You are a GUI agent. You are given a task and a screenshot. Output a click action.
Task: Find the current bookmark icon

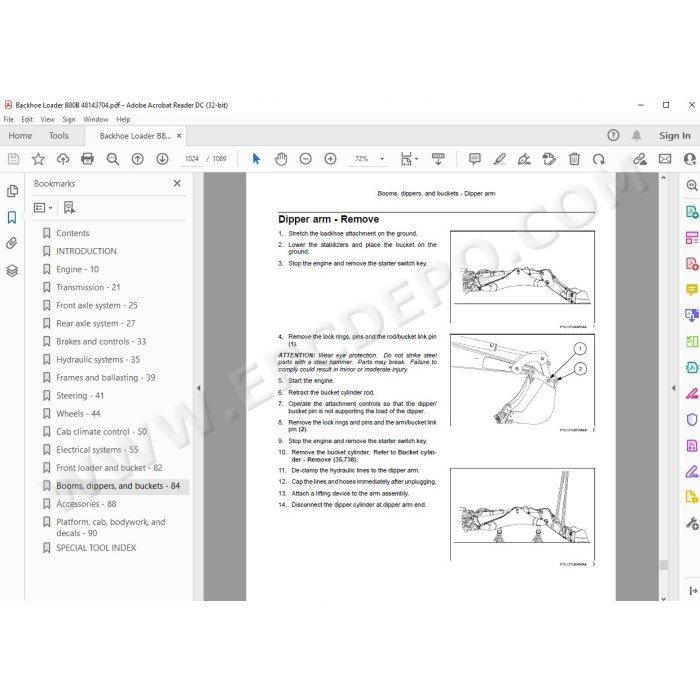69,207
